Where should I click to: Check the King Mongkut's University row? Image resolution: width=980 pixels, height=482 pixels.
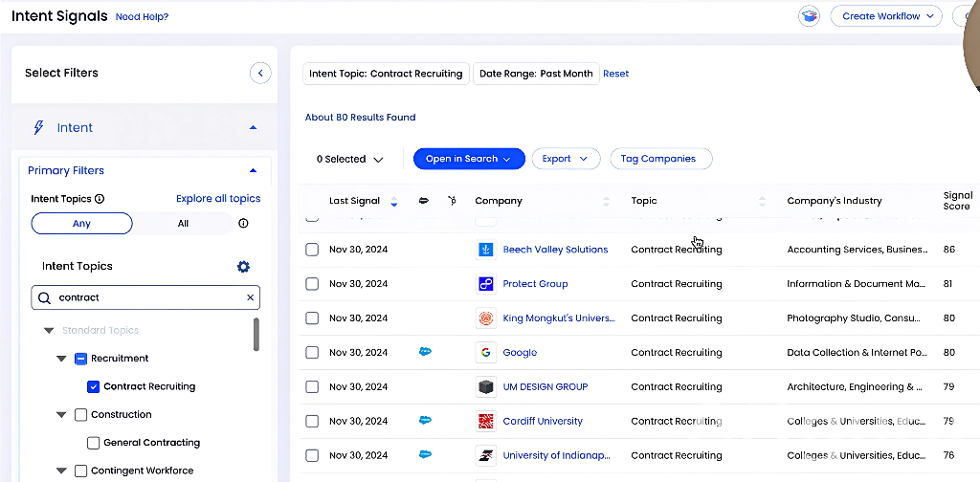(312, 318)
